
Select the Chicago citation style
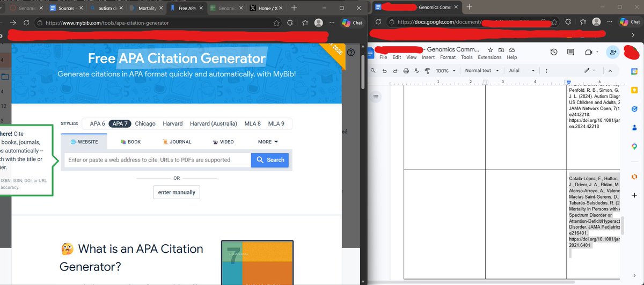point(145,123)
